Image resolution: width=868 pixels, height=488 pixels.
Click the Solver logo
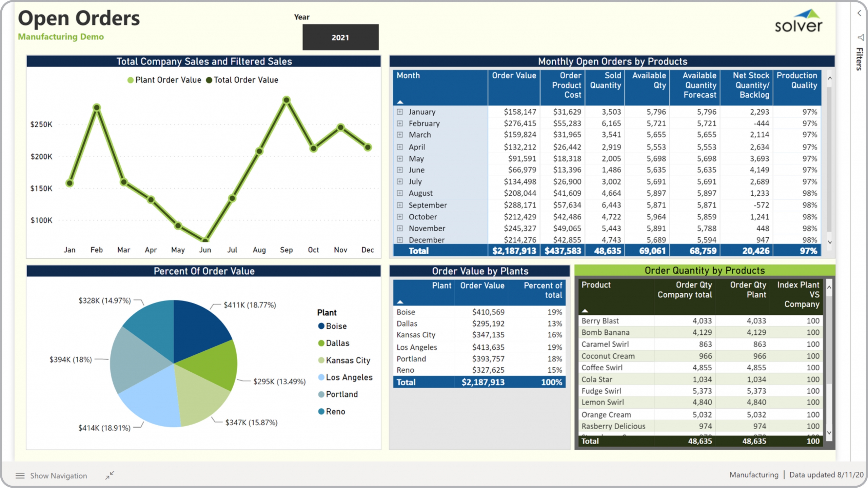pyautogui.click(x=798, y=21)
